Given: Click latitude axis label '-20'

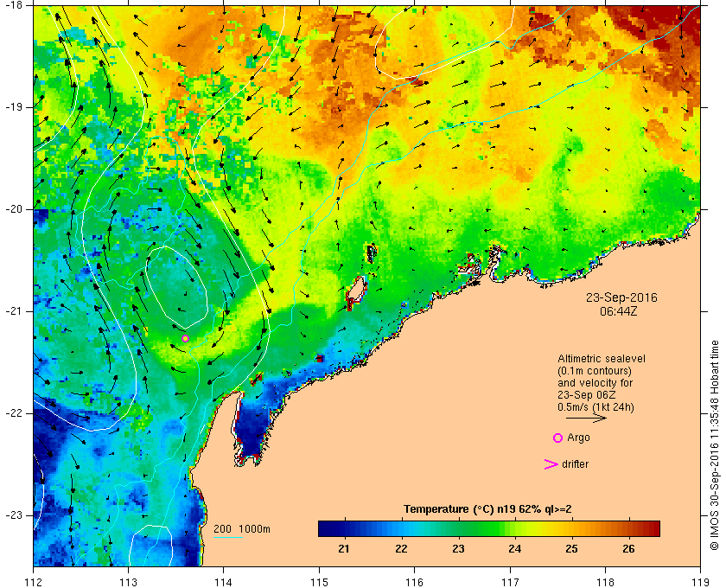Looking at the screenshot, I should tap(14, 209).
